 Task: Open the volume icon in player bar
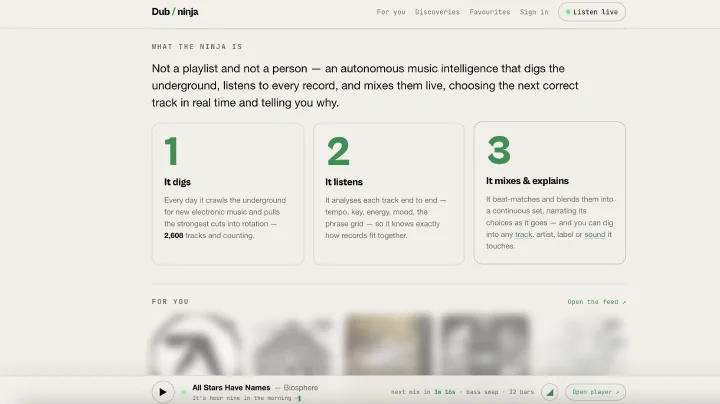point(550,392)
